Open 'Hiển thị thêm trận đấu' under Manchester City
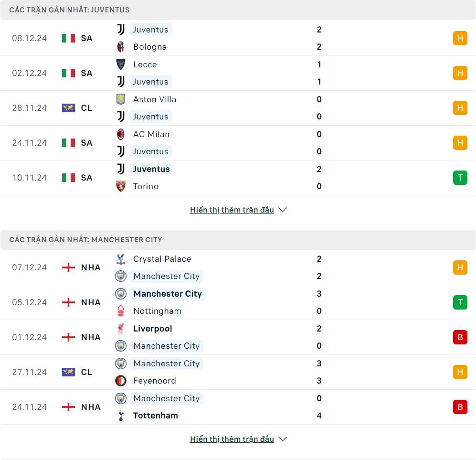The image size is (476, 460). 232,439
